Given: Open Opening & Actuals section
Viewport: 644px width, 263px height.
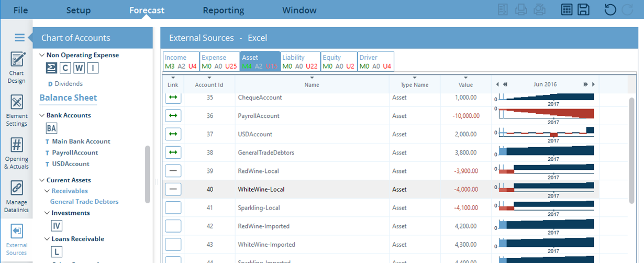Looking at the screenshot, I should [17, 153].
